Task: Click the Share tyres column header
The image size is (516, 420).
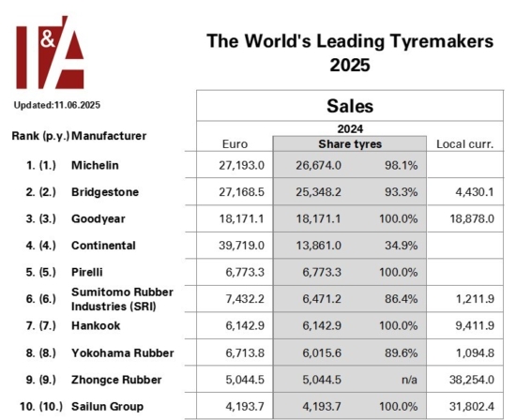Action: (x=350, y=144)
